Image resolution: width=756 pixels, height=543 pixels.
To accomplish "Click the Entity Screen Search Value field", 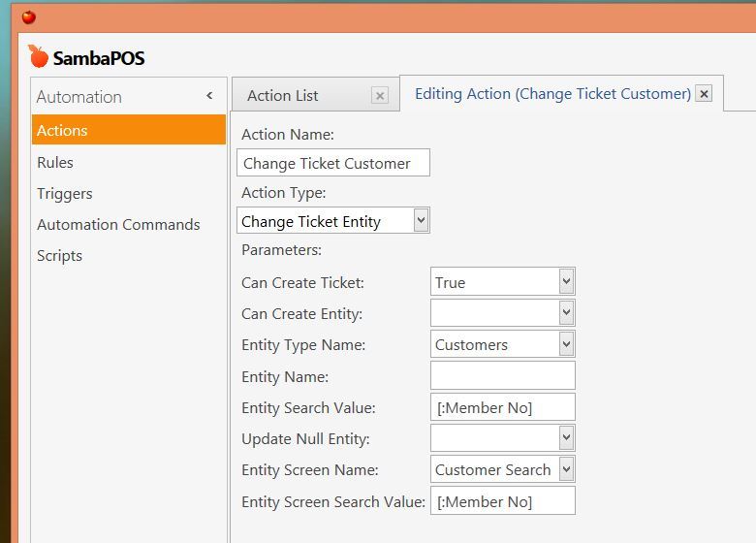I will pos(503,500).
